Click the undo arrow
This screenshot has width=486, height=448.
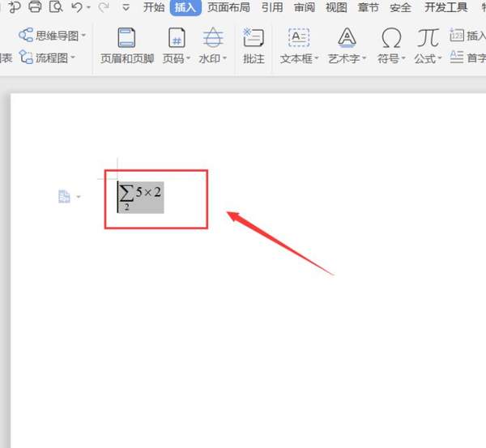tap(77, 6)
